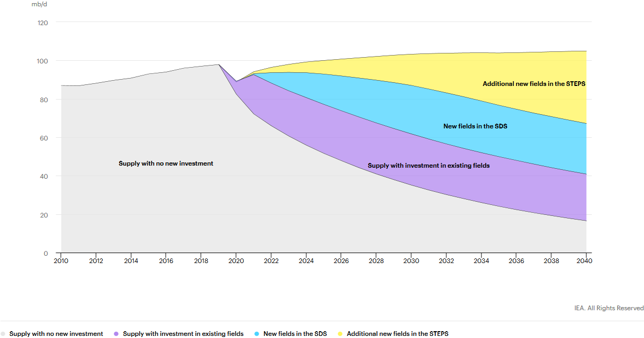The width and height of the screenshot is (644, 338).
Task: Toggle 'Supply with no new investment' legend text
Action: coord(56,334)
